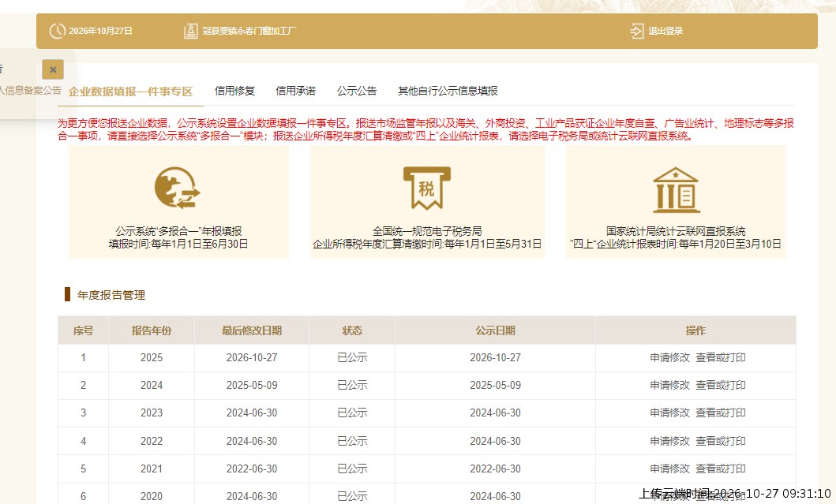Click the clock icon beside the date
The width and height of the screenshot is (836, 504).
coord(57,31)
